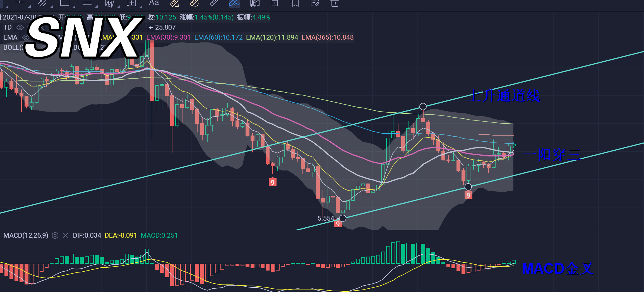Expand rectangle tool options arrow

(x=74, y=6)
